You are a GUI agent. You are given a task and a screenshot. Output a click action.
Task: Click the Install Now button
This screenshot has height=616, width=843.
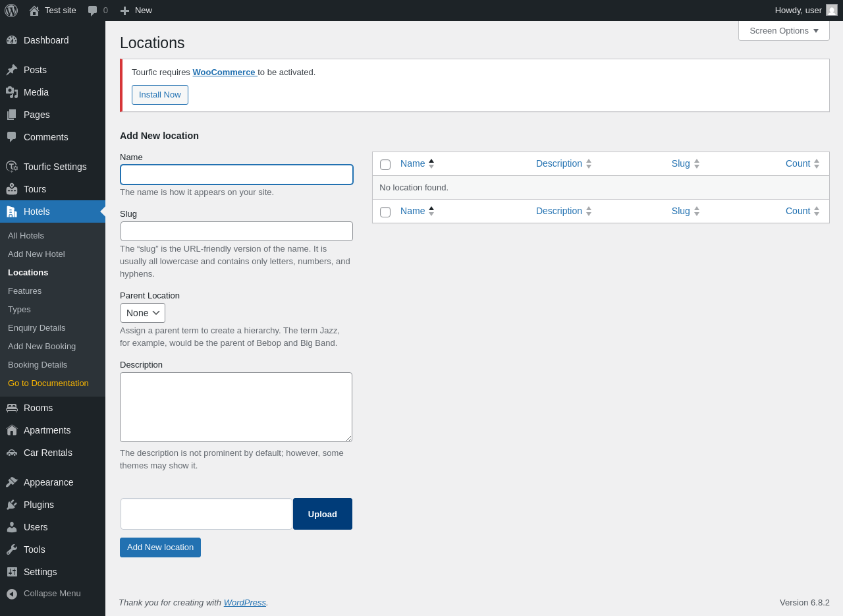[x=160, y=95]
